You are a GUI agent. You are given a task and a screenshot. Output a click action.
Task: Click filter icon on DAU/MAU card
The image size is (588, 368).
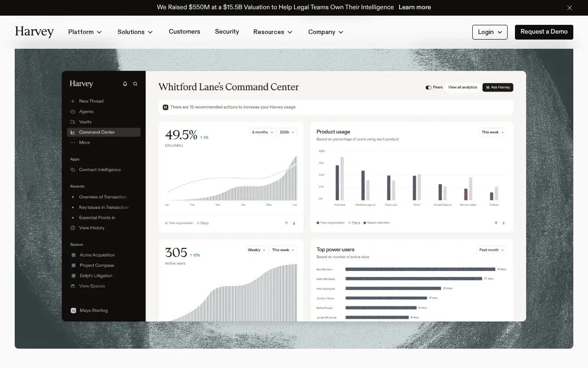click(x=286, y=223)
